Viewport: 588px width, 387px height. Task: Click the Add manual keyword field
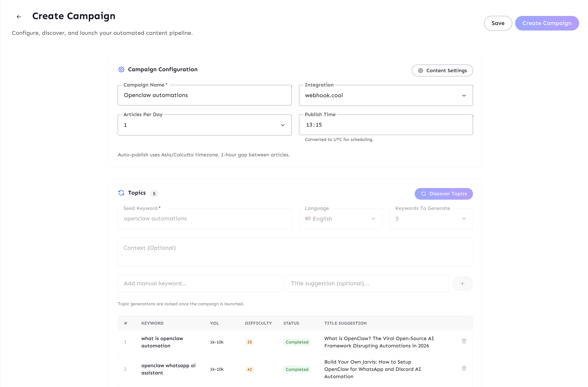200,283
